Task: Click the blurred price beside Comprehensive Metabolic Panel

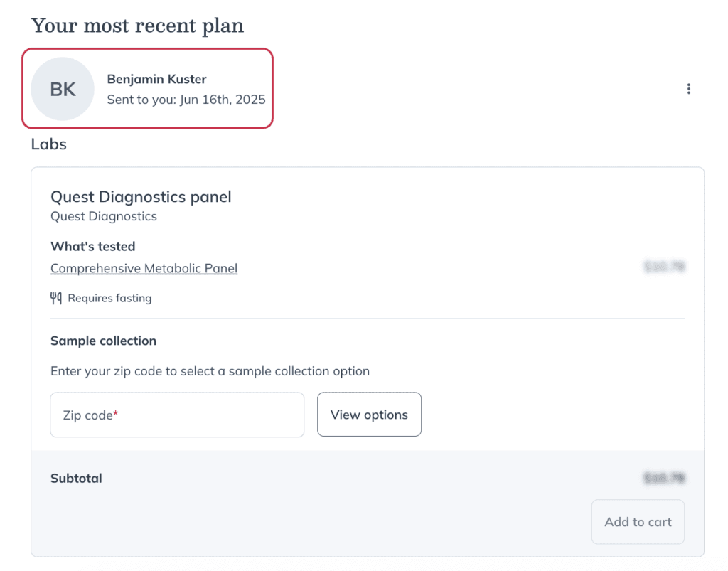Action: (665, 267)
